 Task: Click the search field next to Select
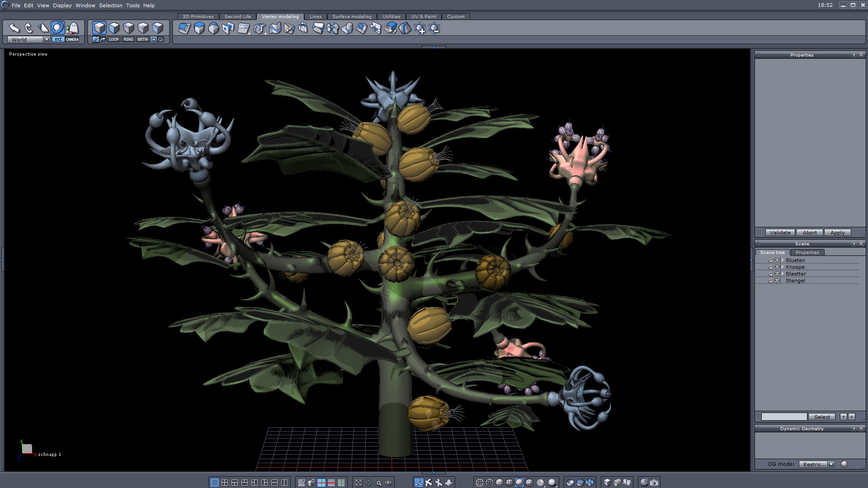[x=783, y=417]
